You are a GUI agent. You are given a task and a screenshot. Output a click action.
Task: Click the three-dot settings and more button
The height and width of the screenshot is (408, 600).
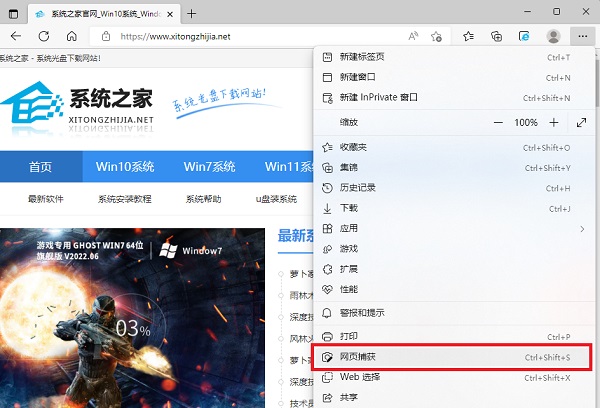[582, 36]
